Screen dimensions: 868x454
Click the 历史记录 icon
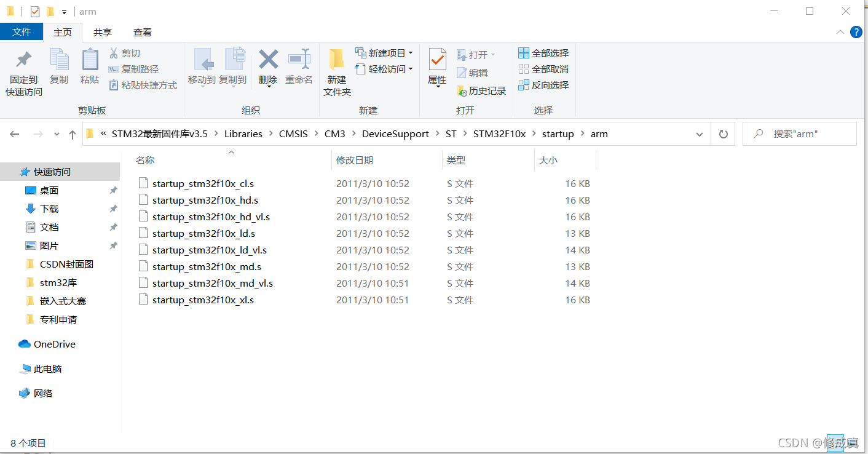point(462,90)
